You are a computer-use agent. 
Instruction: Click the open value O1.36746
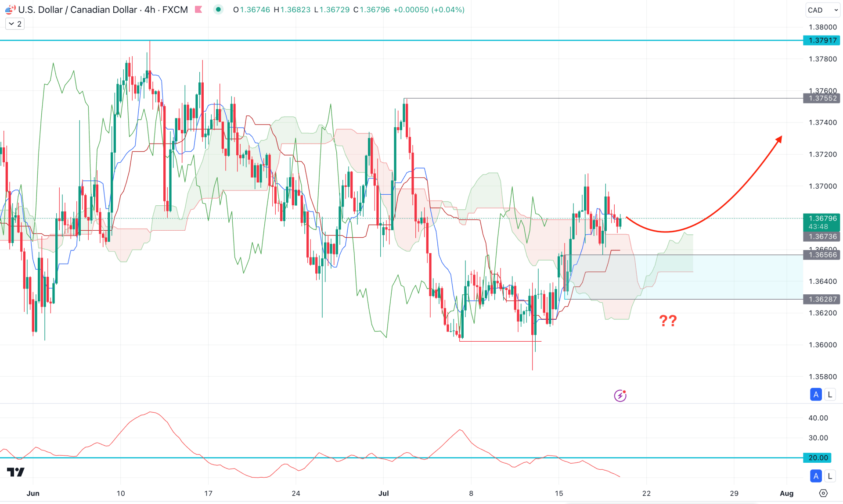(x=252, y=10)
